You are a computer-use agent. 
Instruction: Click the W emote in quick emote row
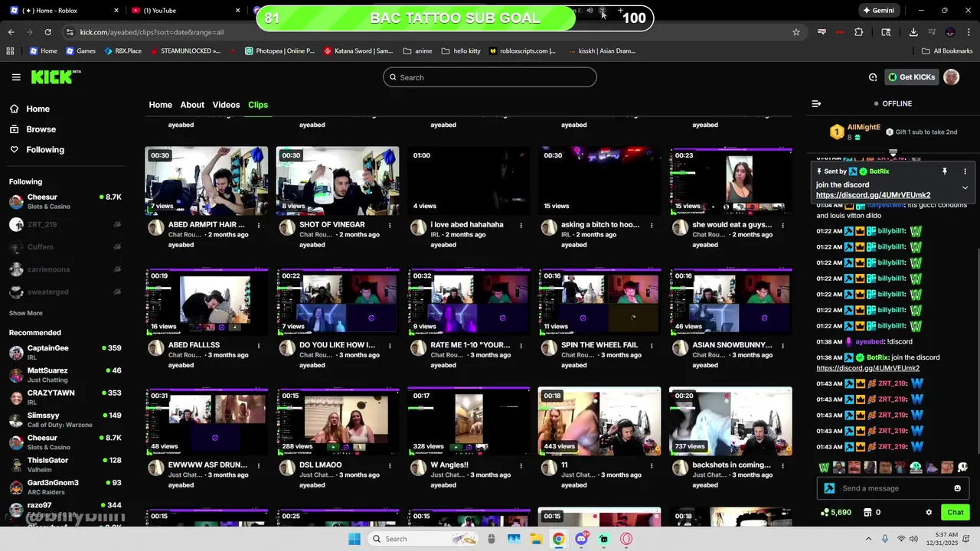[824, 467]
